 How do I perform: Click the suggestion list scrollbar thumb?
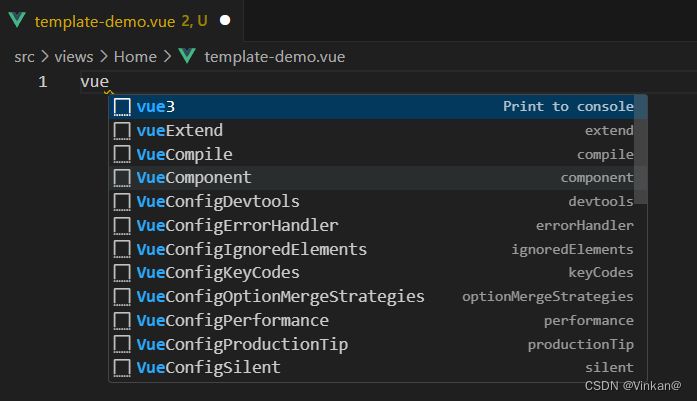point(641,149)
